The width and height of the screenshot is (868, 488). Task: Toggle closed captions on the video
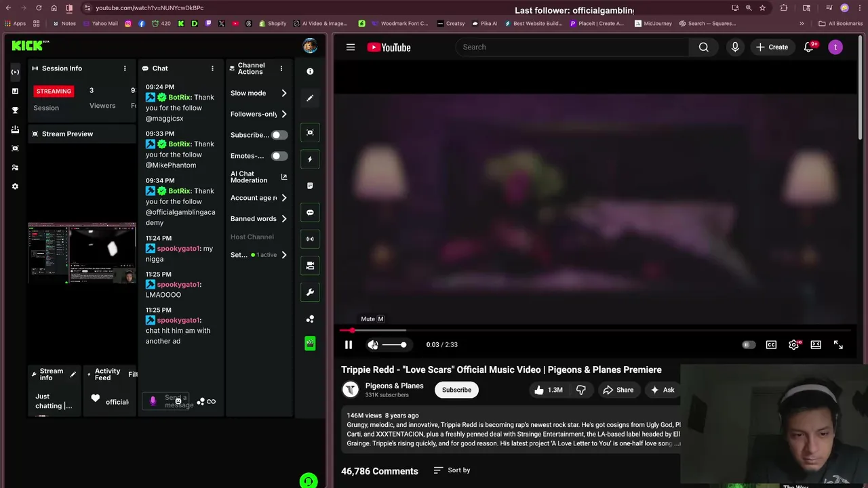771,345
